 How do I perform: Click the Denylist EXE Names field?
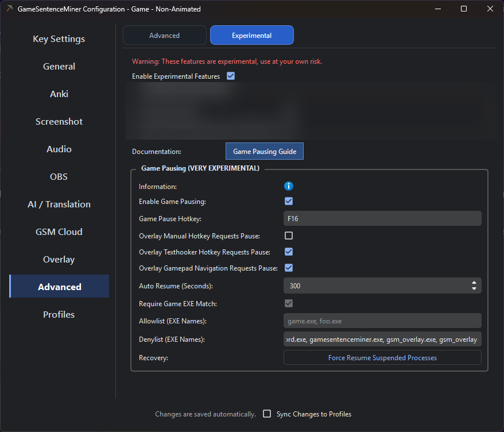click(382, 340)
